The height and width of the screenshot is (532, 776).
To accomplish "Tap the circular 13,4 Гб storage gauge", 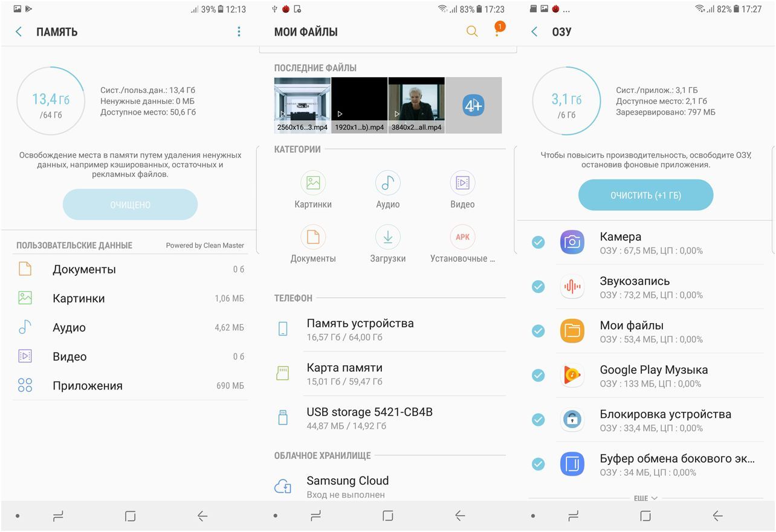I will coord(51,101).
